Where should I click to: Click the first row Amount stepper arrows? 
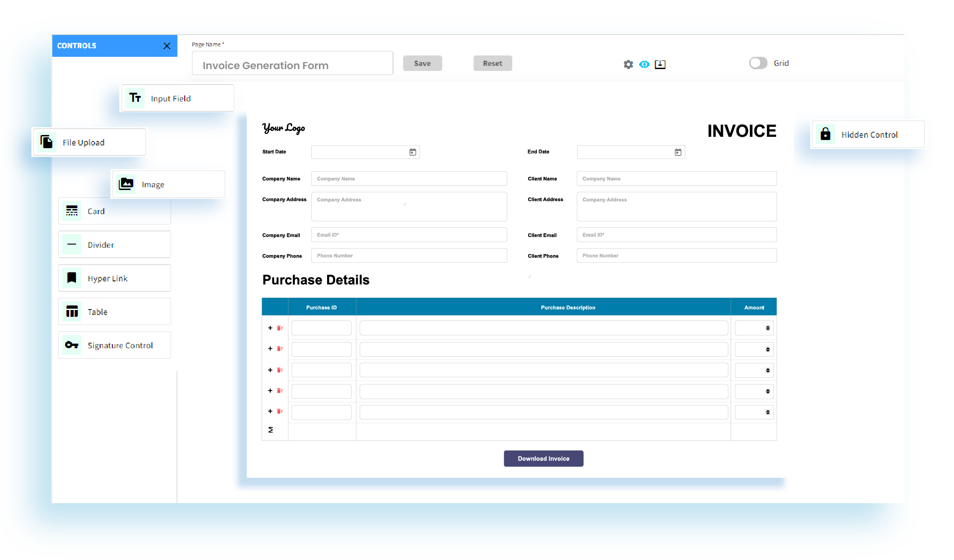(x=767, y=328)
